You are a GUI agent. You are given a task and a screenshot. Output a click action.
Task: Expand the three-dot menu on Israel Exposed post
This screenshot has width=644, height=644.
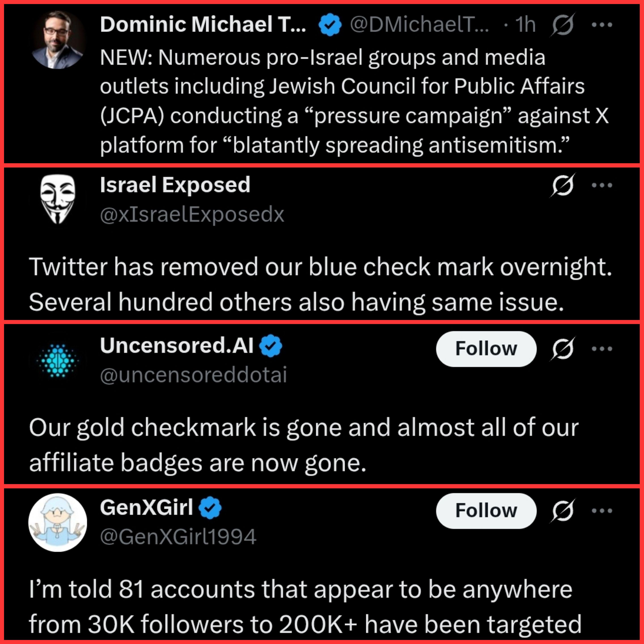tap(602, 185)
